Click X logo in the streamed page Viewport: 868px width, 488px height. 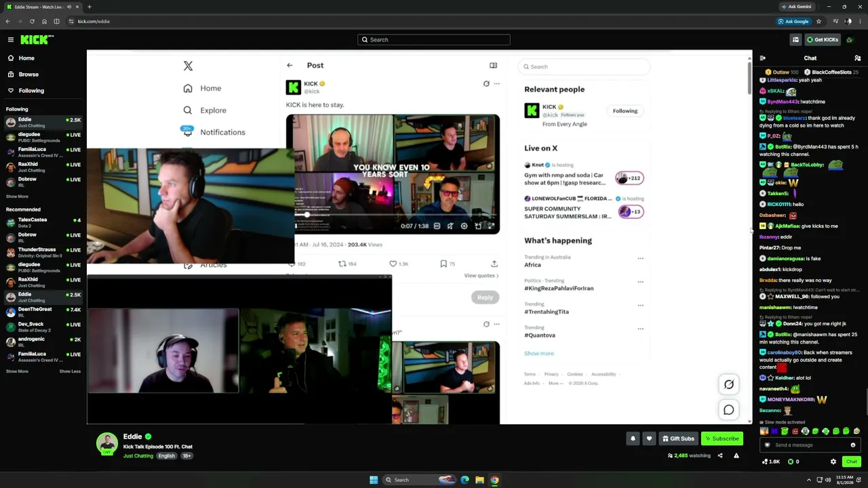pos(188,66)
